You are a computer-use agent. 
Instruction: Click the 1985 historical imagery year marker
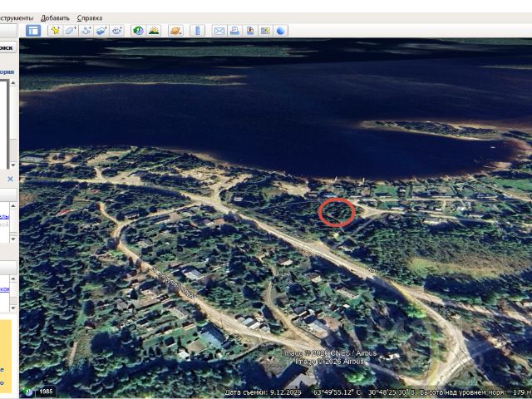[x=47, y=392]
